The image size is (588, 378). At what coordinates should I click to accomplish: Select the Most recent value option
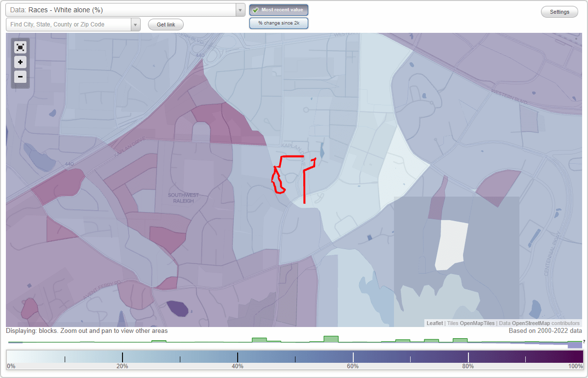tap(279, 10)
